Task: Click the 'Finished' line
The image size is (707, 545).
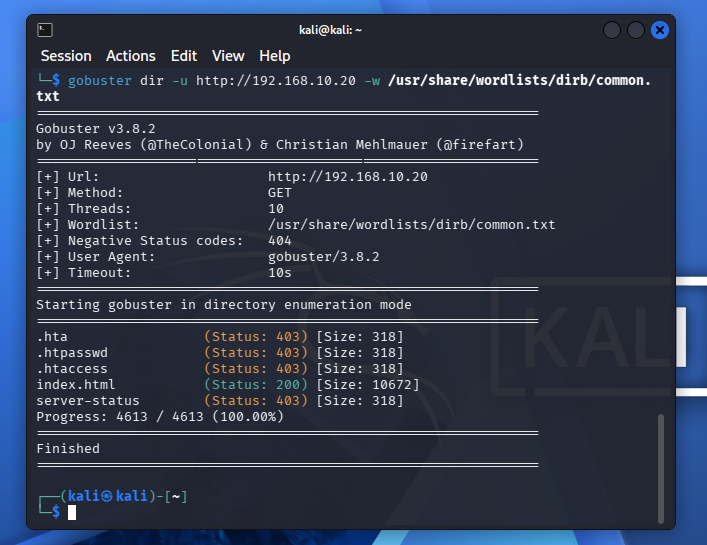Action: (x=68, y=449)
